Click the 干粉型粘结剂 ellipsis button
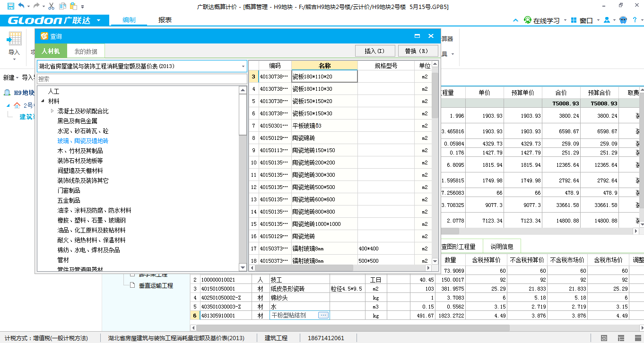Image resolution: width=644 pixels, height=343 pixels. click(x=323, y=315)
